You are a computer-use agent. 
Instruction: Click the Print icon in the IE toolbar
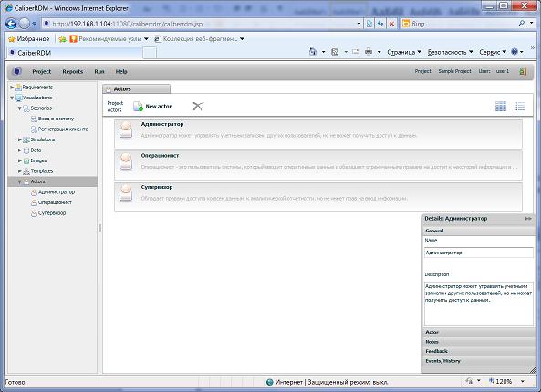coord(369,52)
